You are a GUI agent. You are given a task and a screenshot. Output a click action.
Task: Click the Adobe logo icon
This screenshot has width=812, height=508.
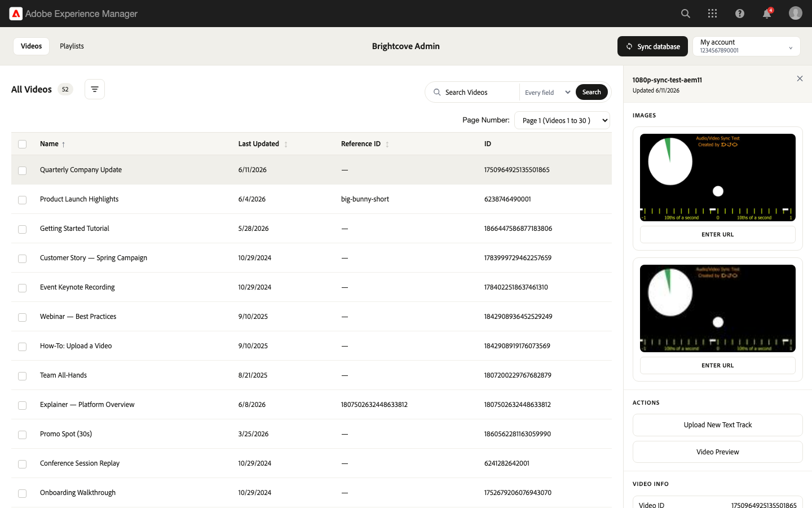pos(16,14)
